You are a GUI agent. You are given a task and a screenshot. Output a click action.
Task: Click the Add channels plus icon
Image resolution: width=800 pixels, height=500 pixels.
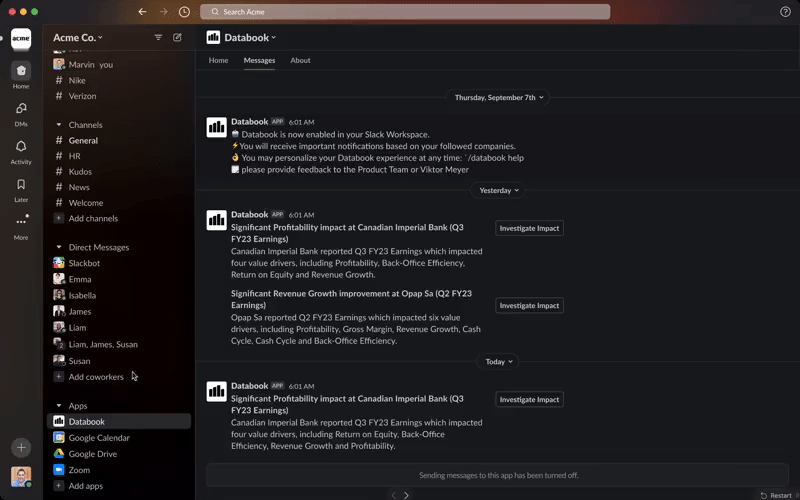tap(59, 218)
